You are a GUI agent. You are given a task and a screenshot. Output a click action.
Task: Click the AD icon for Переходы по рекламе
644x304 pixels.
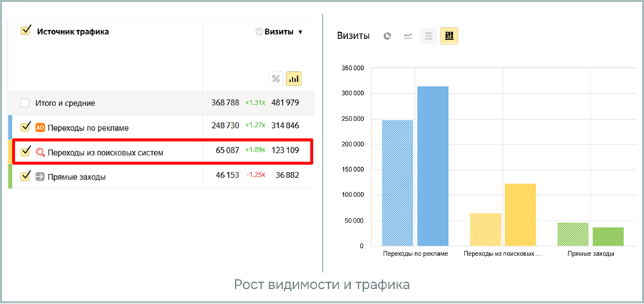40,127
